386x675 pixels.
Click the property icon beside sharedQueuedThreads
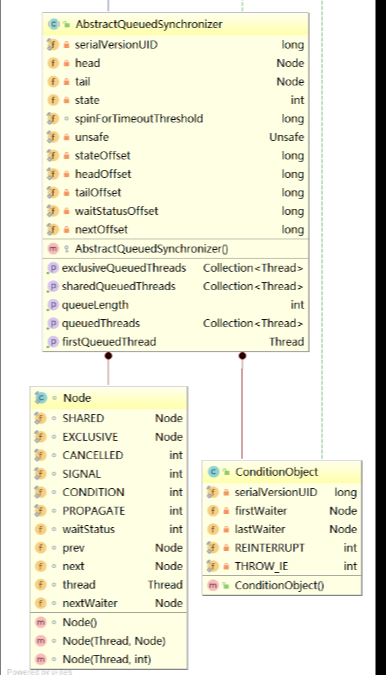pyautogui.click(x=52, y=287)
